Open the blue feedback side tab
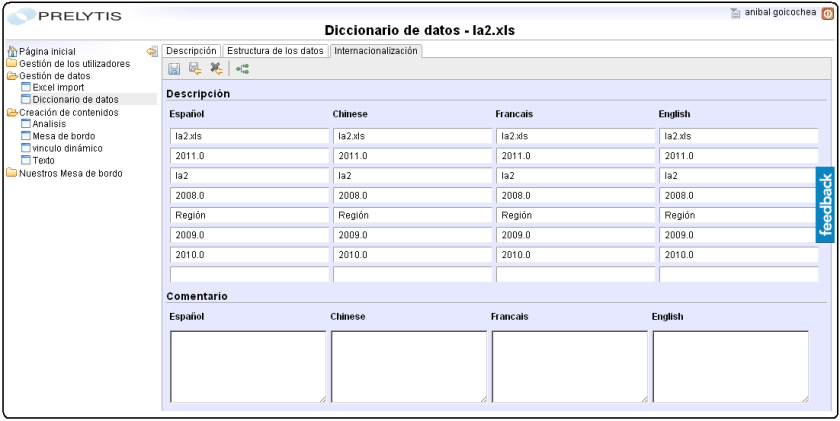The height and width of the screenshot is (421, 840). [x=826, y=205]
